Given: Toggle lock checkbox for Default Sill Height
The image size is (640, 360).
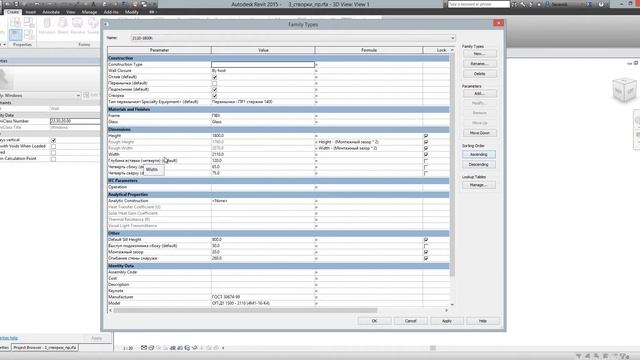Looking at the screenshot, I should [426, 240].
